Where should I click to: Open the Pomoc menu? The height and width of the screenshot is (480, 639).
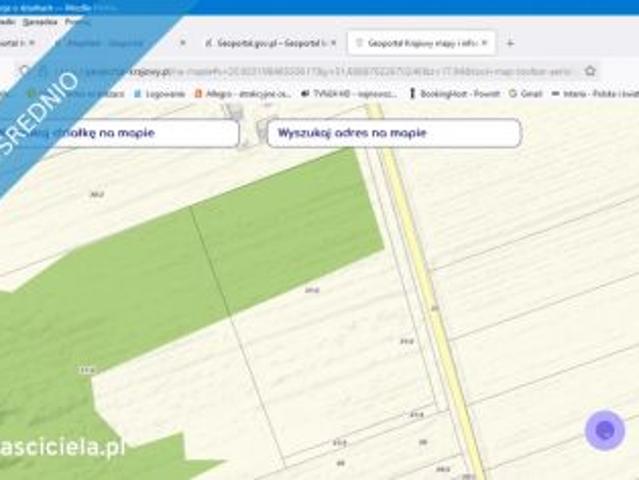click(x=77, y=20)
